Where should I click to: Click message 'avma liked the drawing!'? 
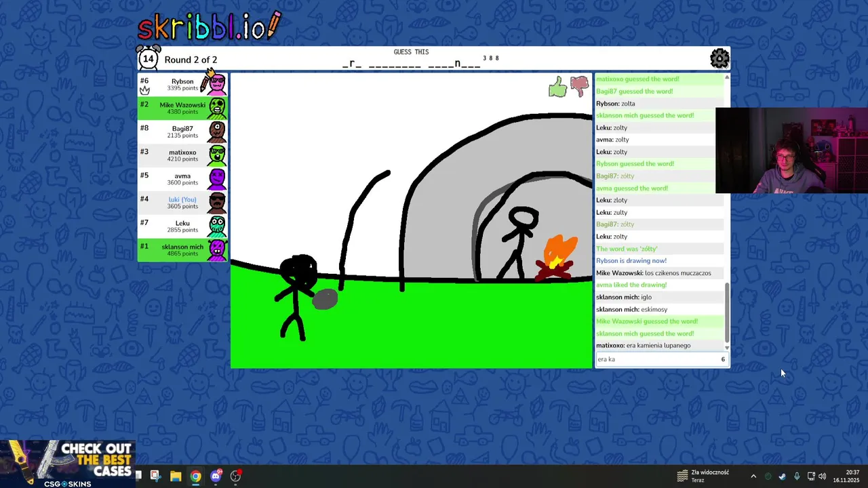[631, 285]
